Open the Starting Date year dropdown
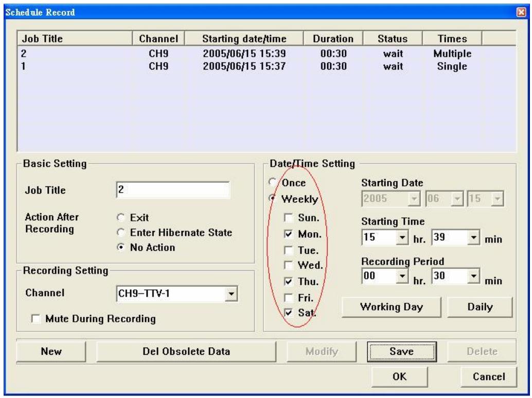 pos(414,199)
